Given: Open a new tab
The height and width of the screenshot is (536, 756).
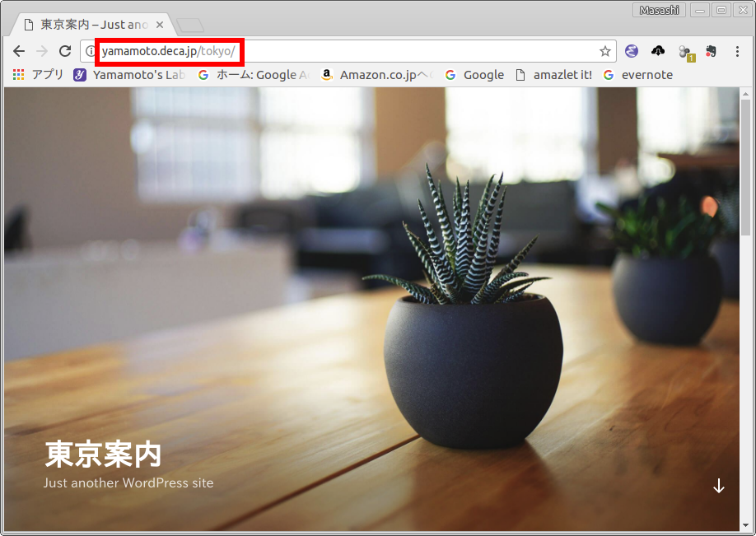Looking at the screenshot, I should 190,26.
